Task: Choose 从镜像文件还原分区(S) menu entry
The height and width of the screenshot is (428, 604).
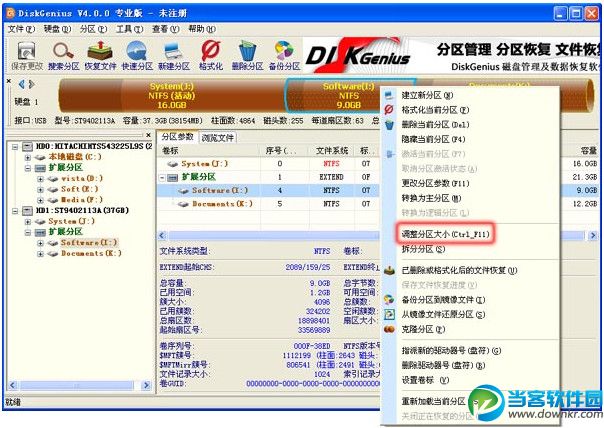Action: (x=443, y=314)
